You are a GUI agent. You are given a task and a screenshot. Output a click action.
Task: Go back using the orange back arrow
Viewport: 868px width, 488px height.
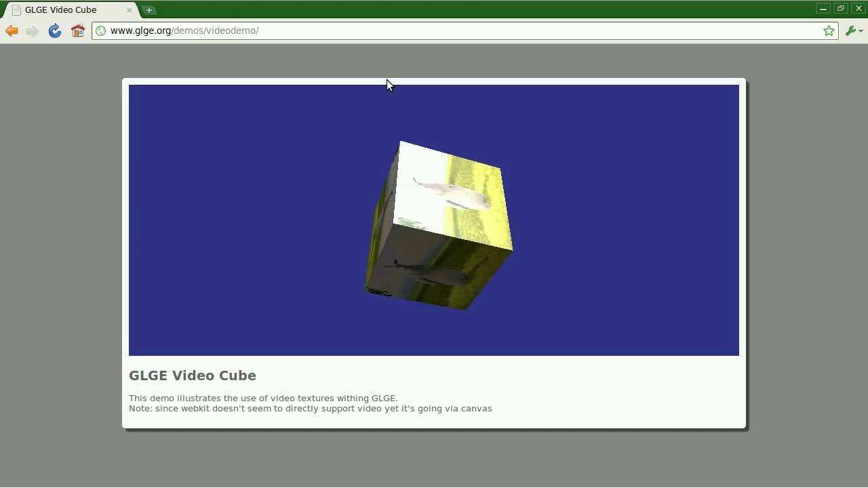pyautogui.click(x=12, y=30)
